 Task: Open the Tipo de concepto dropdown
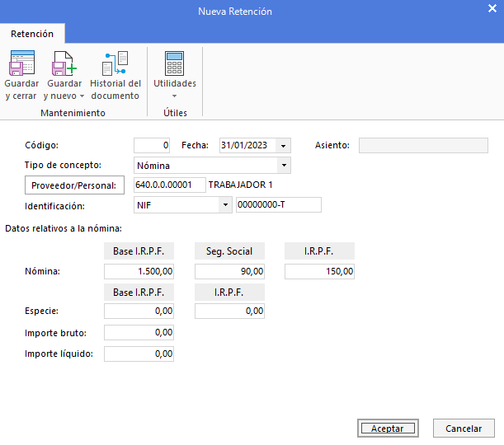pos(284,166)
